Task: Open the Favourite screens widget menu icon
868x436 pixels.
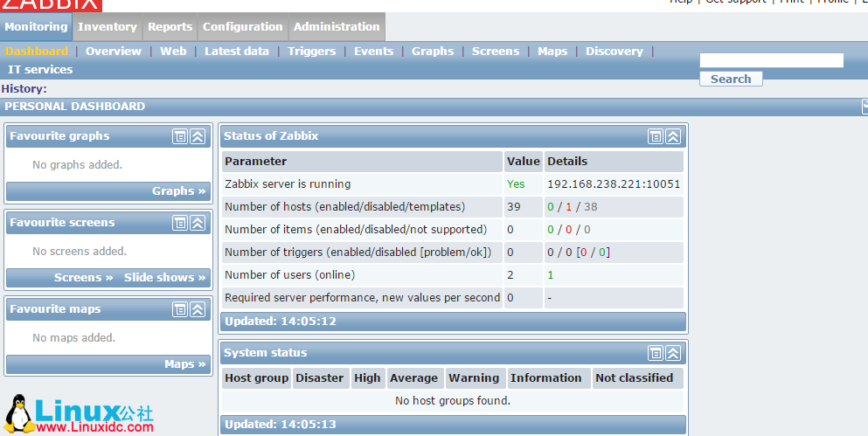Action: pos(180,223)
